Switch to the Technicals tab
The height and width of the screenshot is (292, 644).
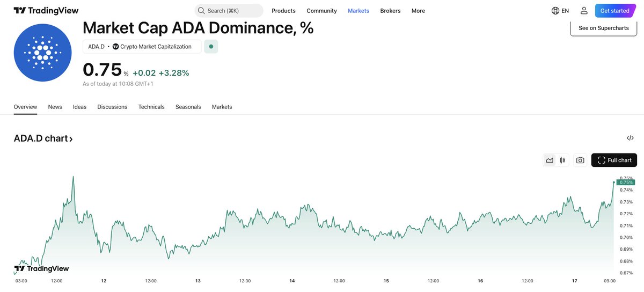click(151, 107)
